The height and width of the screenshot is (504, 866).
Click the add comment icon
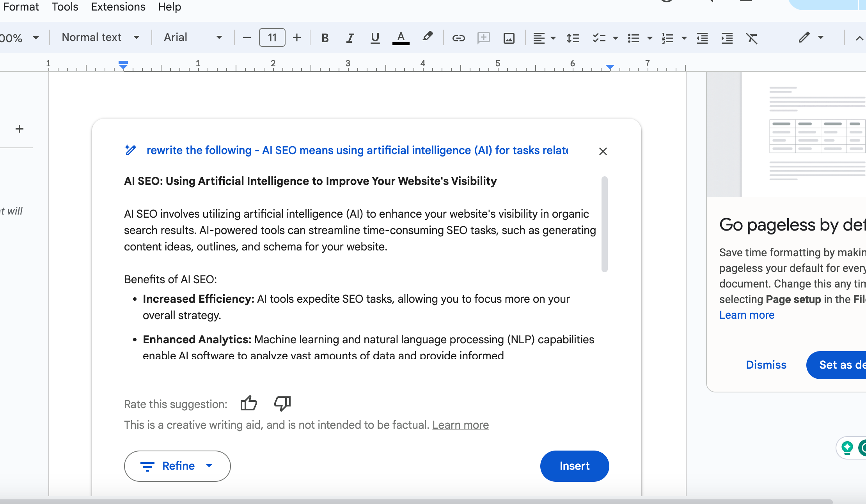483,38
